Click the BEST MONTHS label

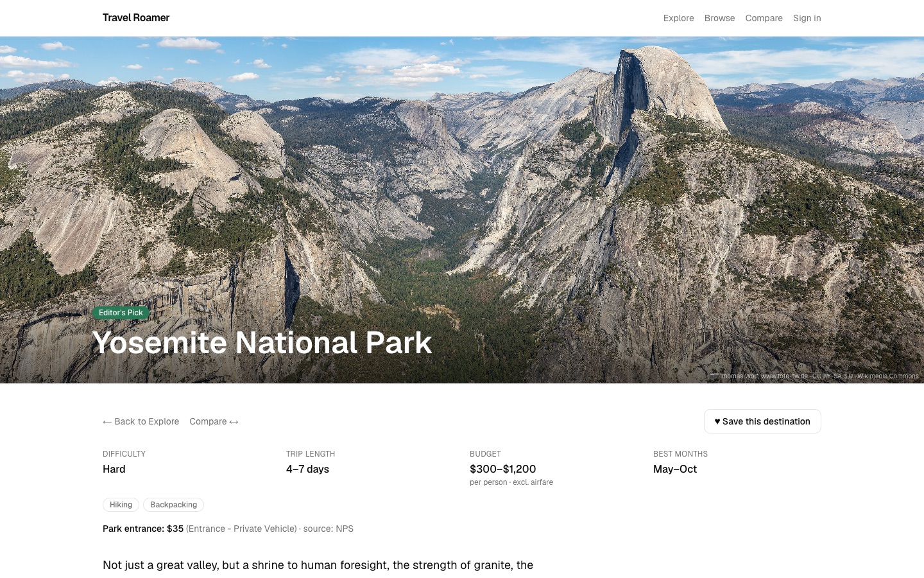tap(680, 454)
